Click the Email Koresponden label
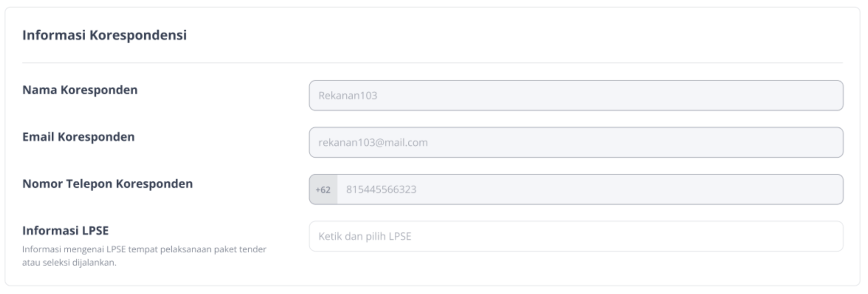The width and height of the screenshot is (868, 294). (79, 137)
